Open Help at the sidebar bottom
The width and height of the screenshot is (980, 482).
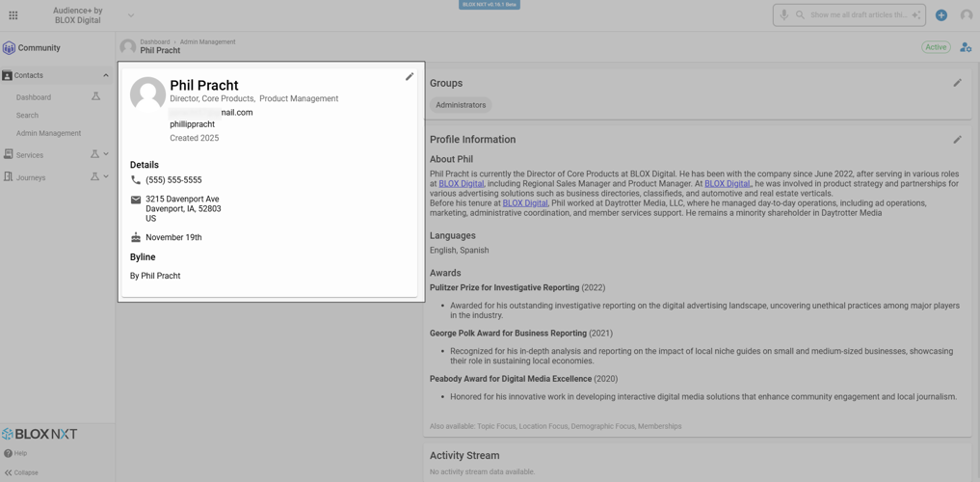pyautogui.click(x=15, y=453)
